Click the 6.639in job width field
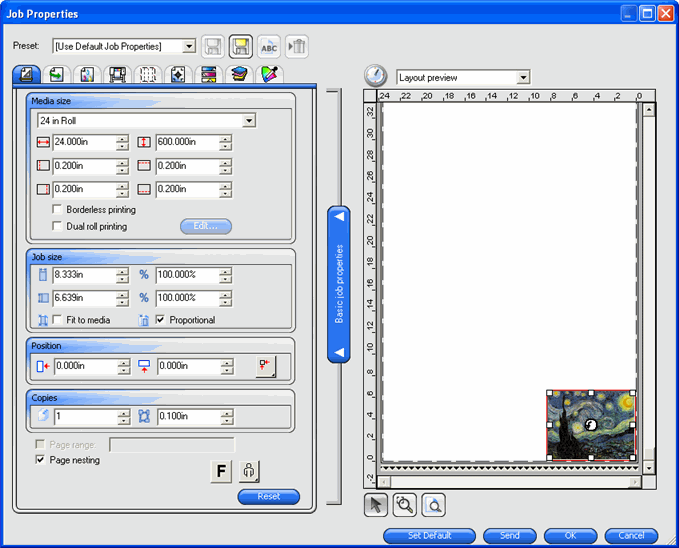This screenshot has width=679, height=548. coord(84,298)
